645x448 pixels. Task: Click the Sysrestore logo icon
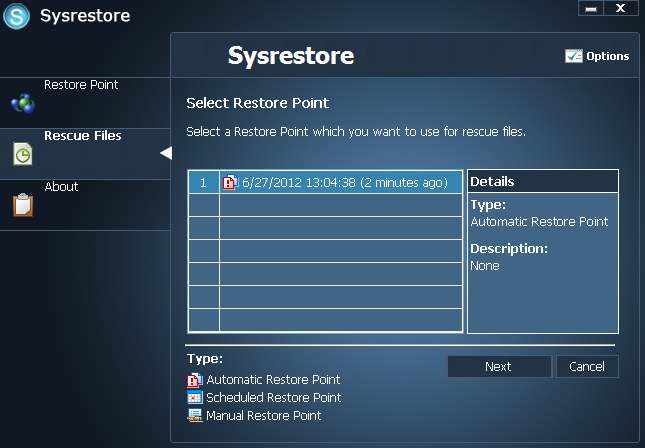pos(17,17)
